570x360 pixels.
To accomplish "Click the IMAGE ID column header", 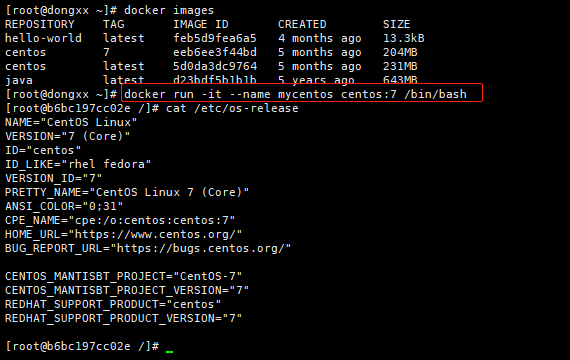I will point(201,24).
